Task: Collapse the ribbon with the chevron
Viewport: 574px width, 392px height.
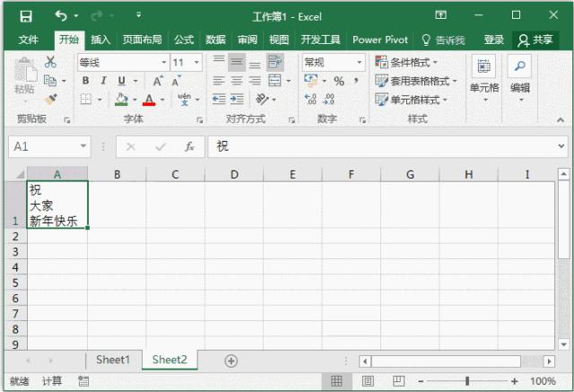Action: point(560,119)
